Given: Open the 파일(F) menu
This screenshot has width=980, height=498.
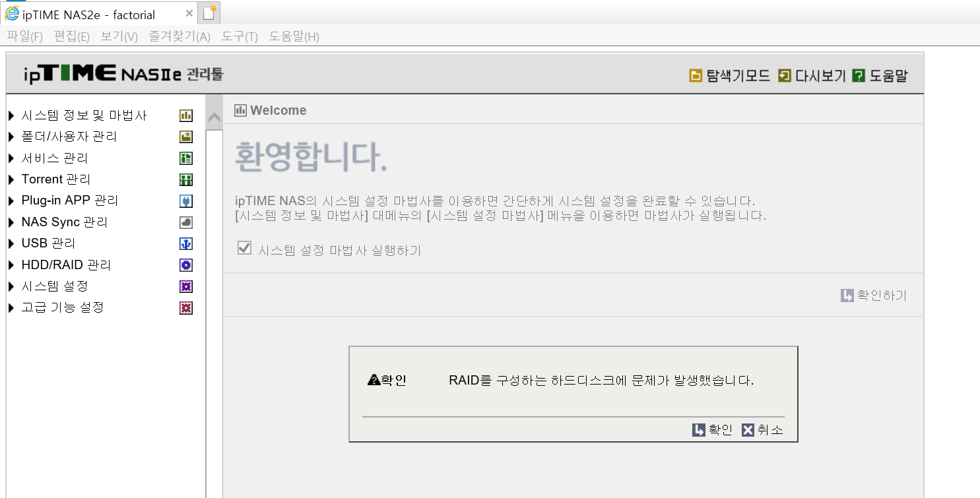Looking at the screenshot, I should [24, 36].
